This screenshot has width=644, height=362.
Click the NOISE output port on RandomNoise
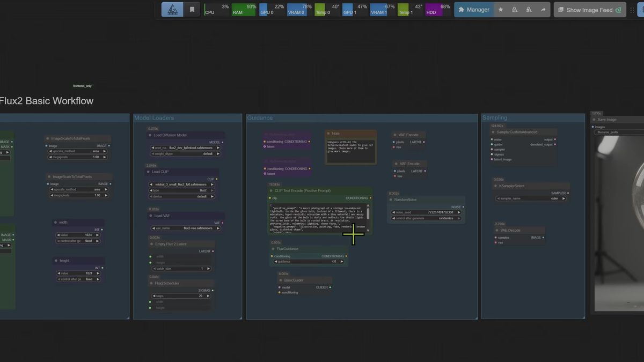463,206
